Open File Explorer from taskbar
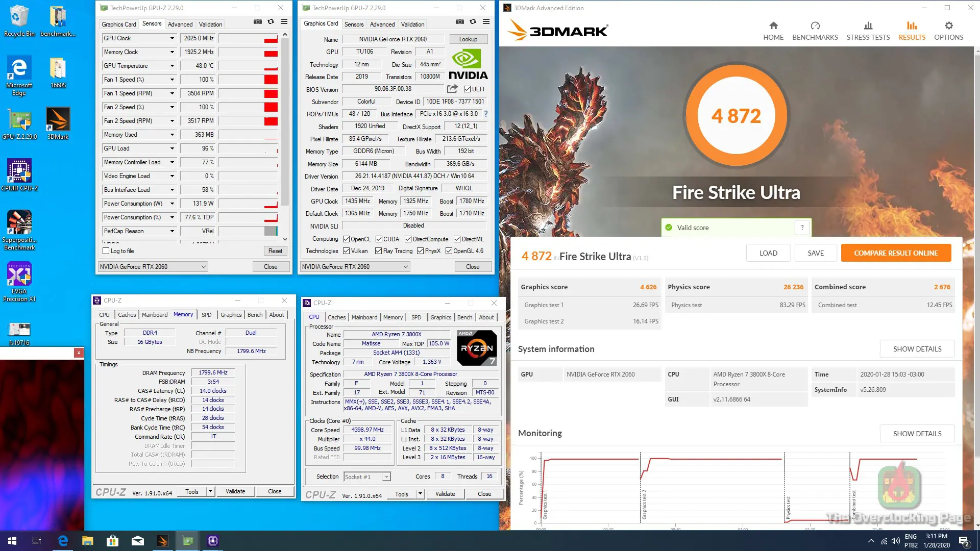Screen dimensions: 980x551 tap(88, 541)
